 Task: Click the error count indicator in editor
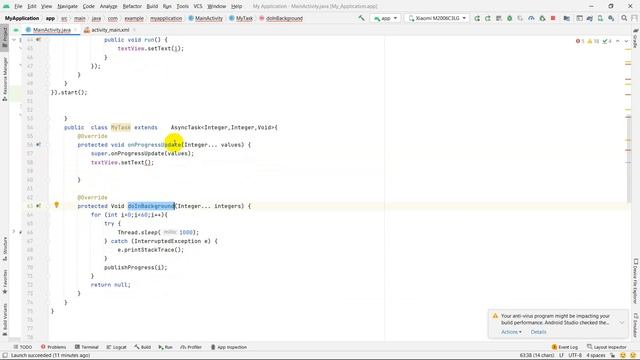580,41
